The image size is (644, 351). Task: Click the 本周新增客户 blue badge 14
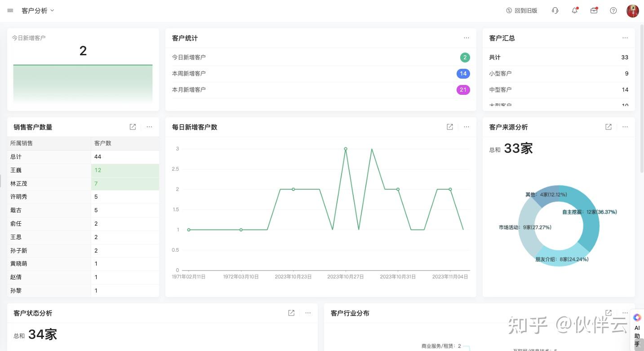463,74
